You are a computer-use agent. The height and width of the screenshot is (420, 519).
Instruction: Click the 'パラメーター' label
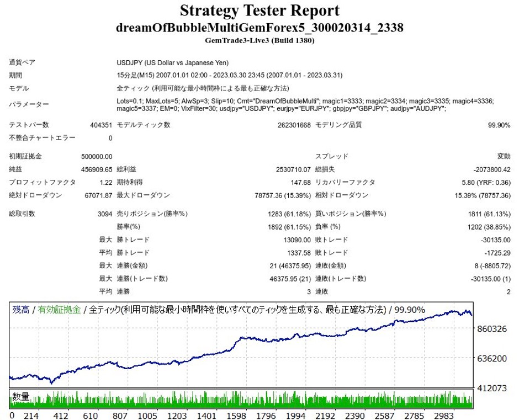(29, 105)
